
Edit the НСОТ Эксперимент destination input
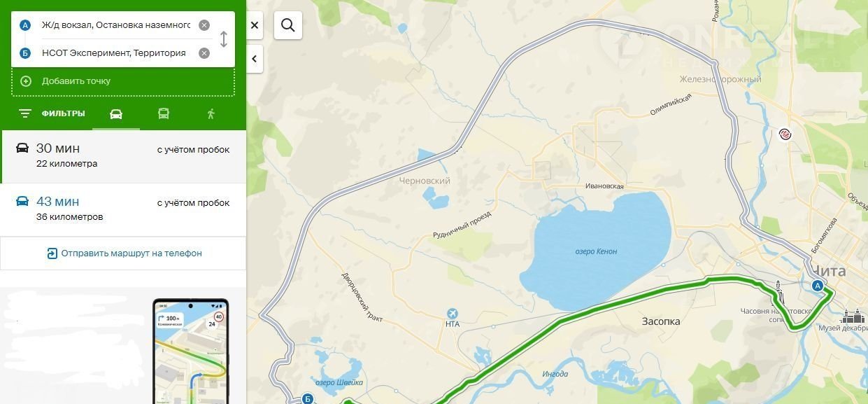pos(115,53)
